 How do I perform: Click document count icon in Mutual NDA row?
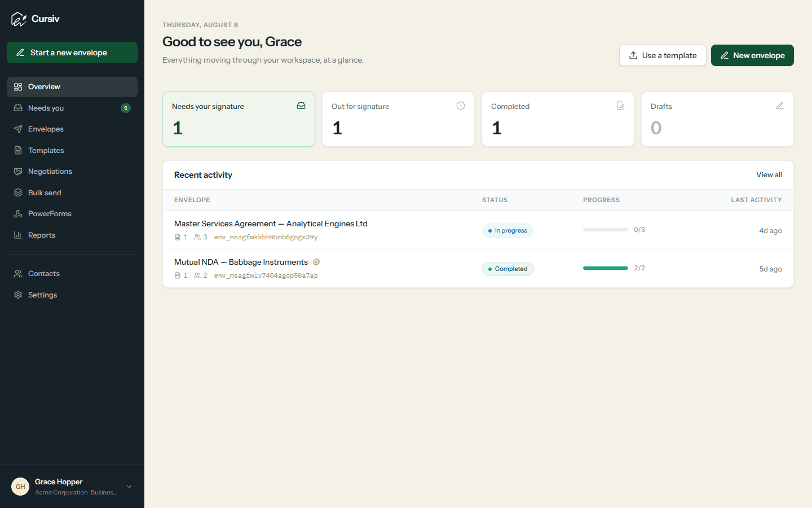[178, 275]
